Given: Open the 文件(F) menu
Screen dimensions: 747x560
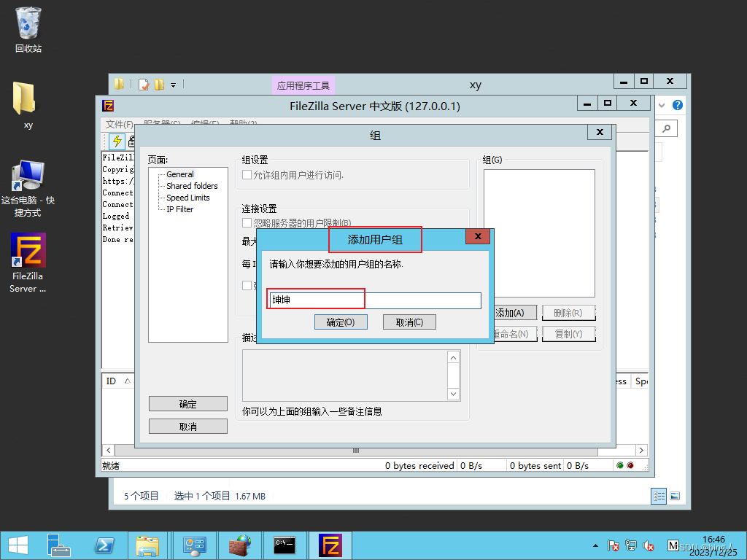Looking at the screenshot, I should tap(119, 124).
